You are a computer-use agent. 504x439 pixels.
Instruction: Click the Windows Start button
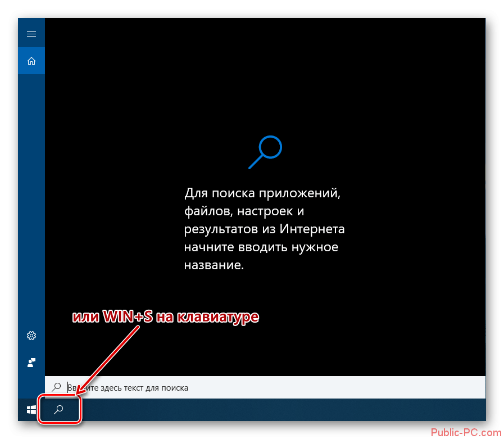tap(31, 409)
